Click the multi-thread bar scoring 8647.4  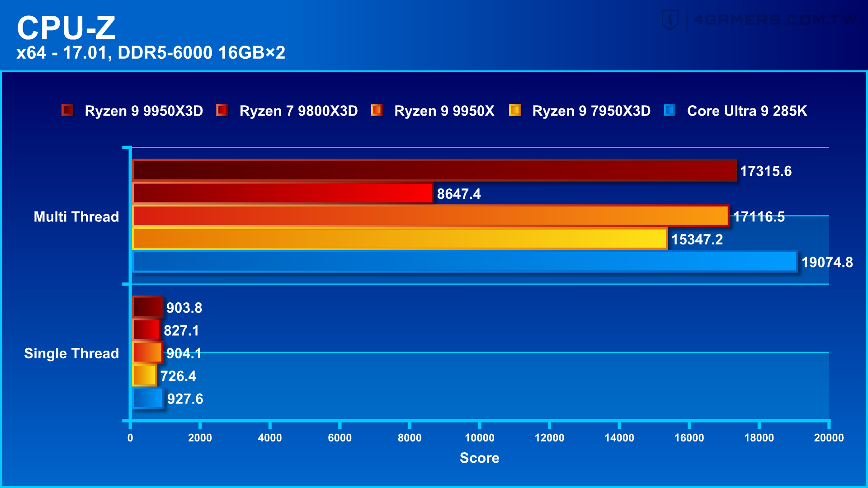283,193
